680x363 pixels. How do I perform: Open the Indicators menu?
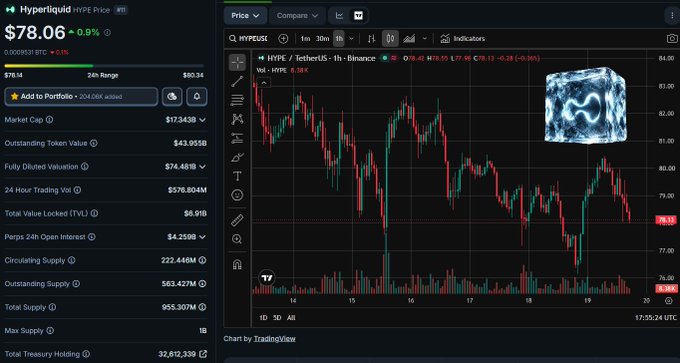tap(462, 39)
